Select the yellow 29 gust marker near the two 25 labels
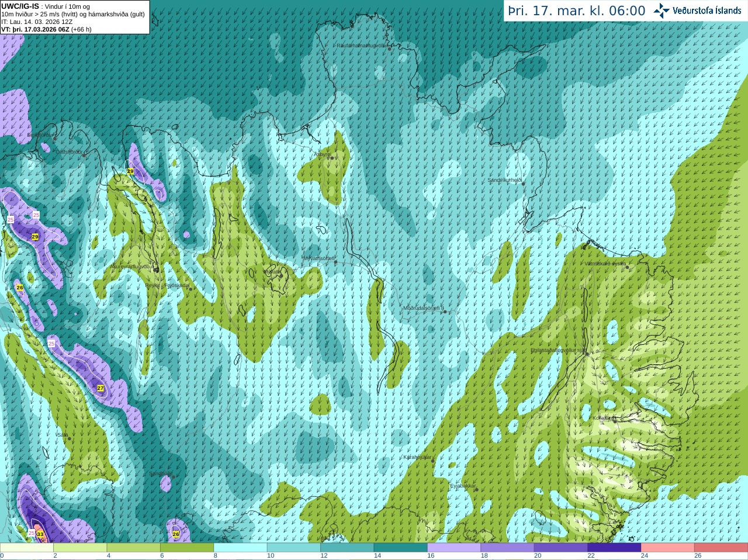This screenshot has height=560, width=748. pos(35,237)
